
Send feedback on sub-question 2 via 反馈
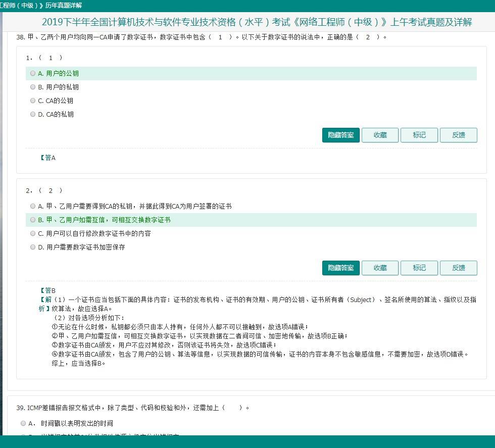coord(458,268)
